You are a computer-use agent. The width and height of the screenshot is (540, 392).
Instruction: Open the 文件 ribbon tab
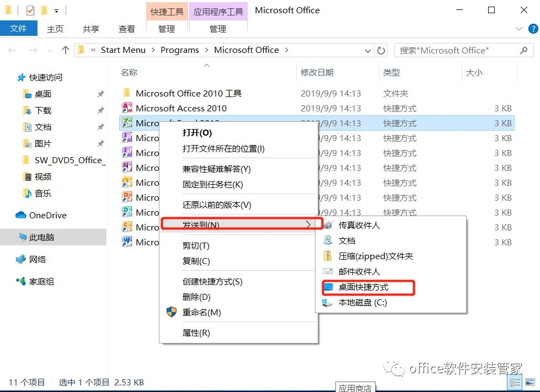(x=19, y=28)
